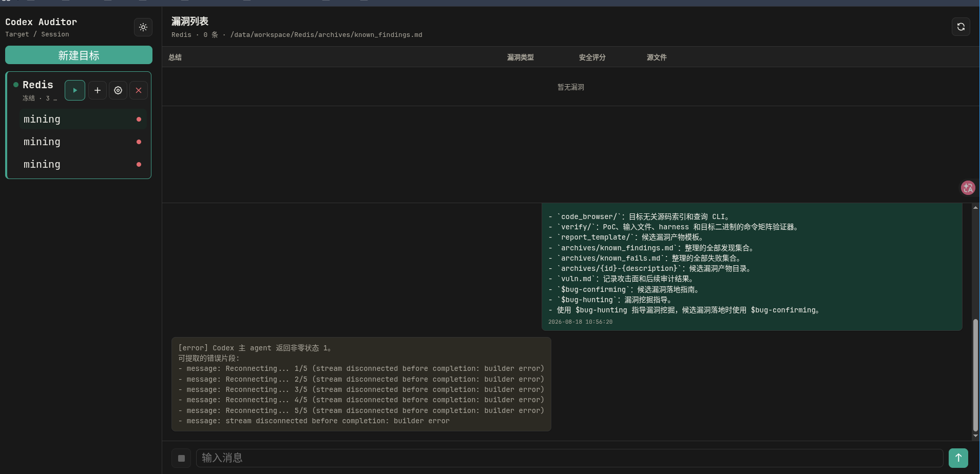980x474 pixels.
Task: Open Redis target settings gear
Action: coord(118,90)
